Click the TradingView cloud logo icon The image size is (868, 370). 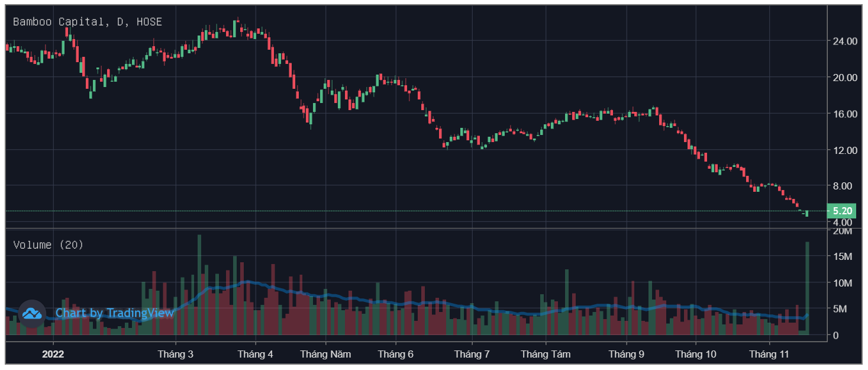33,313
